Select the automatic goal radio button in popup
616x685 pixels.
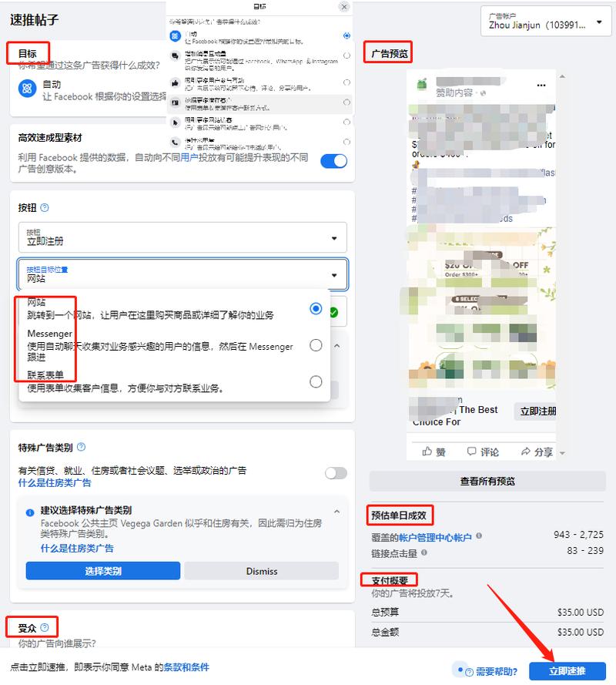click(346, 35)
